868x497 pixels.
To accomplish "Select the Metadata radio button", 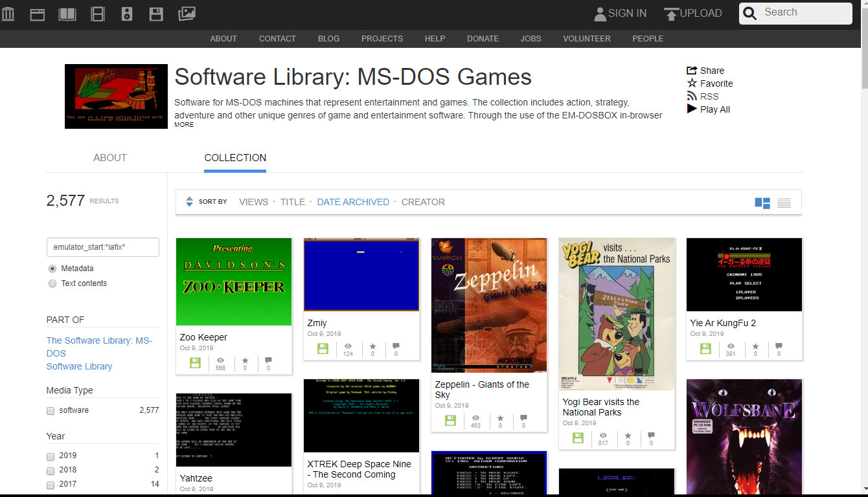I will pos(52,269).
